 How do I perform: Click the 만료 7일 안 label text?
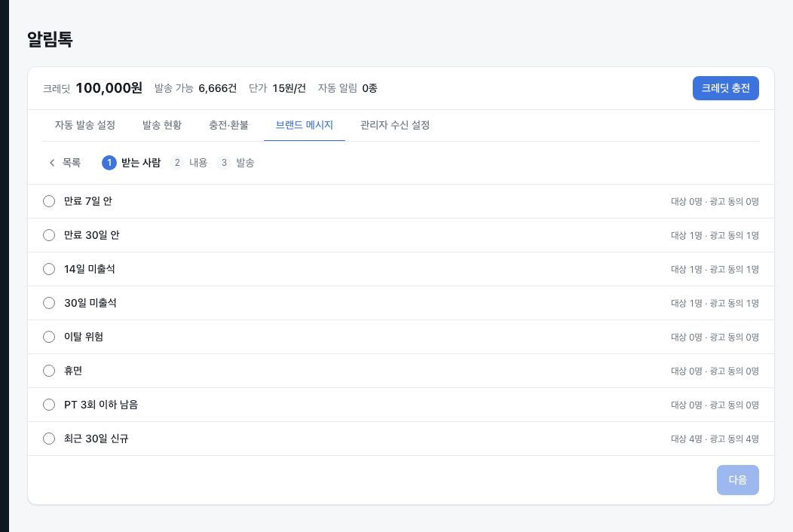(88, 201)
